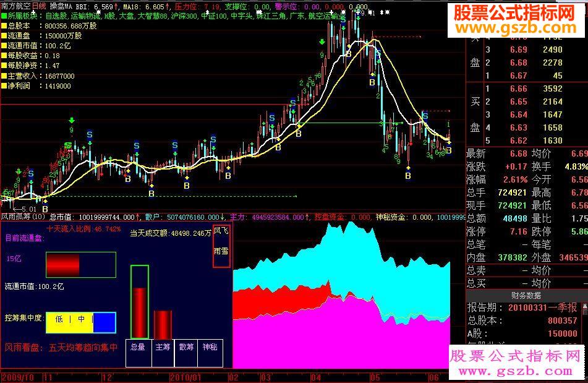The width and height of the screenshot is (588, 383).
Task: Click 主营收入 16877000 line
Action: click(x=38, y=75)
